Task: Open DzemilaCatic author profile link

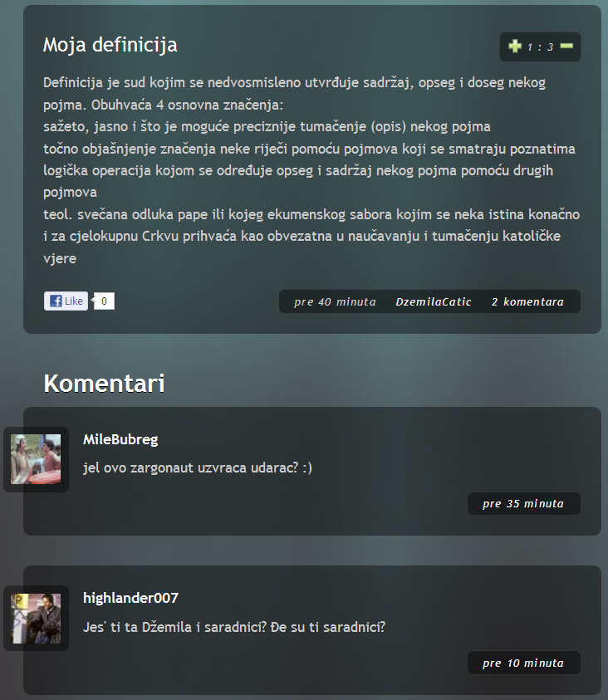Action: tap(434, 302)
